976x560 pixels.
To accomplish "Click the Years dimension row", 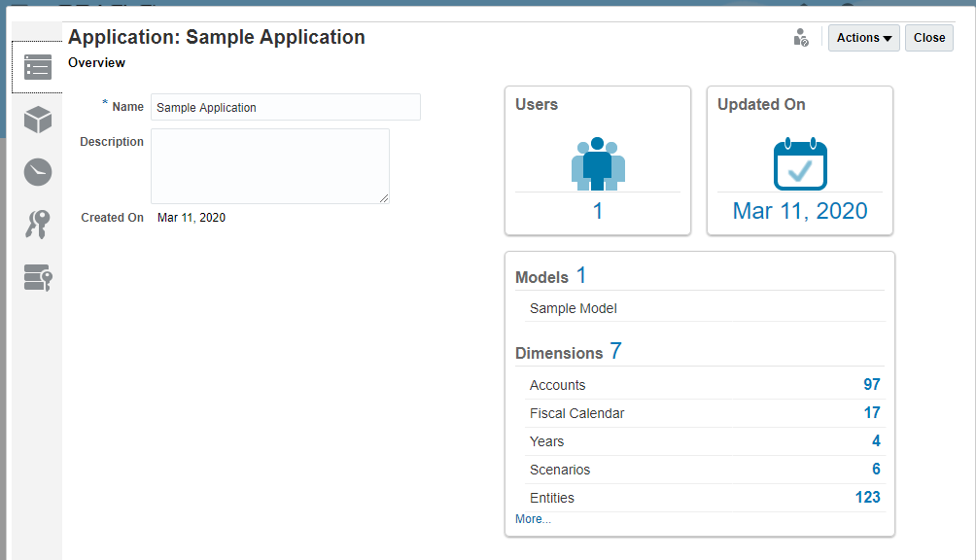I will (705, 441).
